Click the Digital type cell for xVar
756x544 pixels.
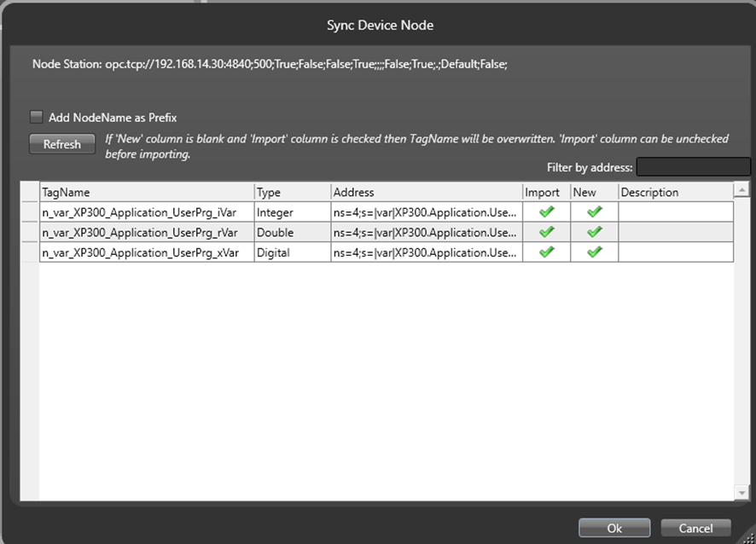point(292,252)
